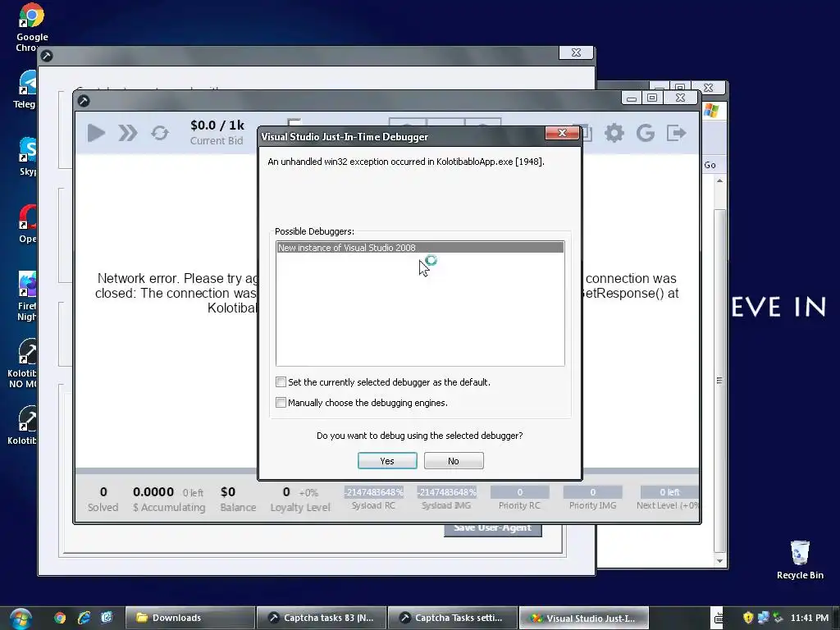This screenshot has height=630, width=840.
Task: Click Go button in the background browser window
Action: click(710, 165)
